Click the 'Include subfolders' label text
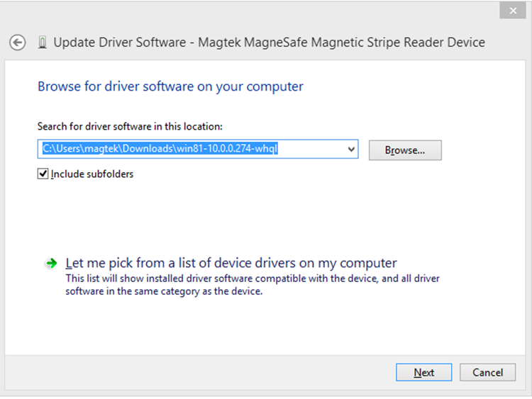 (x=92, y=174)
